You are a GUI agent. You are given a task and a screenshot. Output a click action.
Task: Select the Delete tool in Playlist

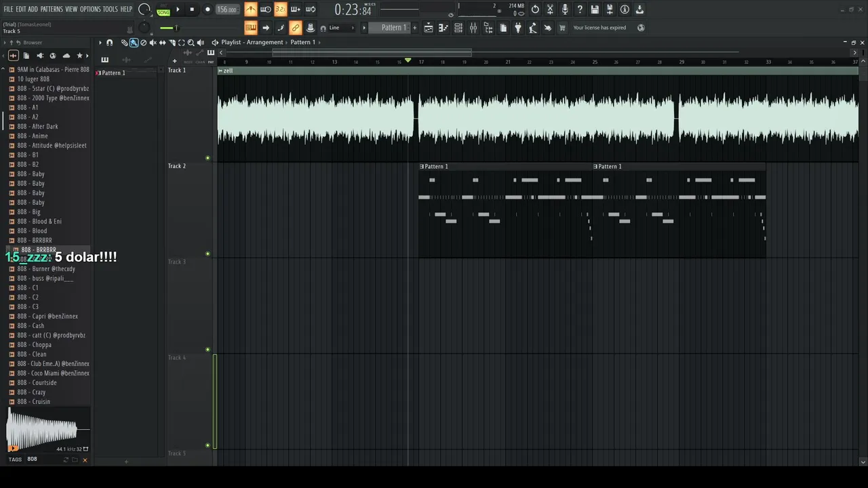click(143, 43)
